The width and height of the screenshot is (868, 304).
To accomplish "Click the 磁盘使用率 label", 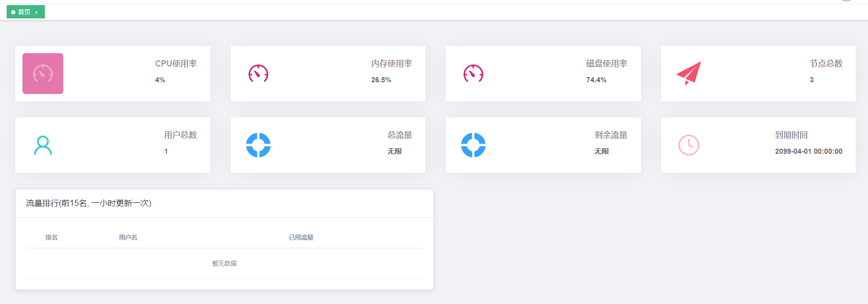I will (x=607, y=63).
